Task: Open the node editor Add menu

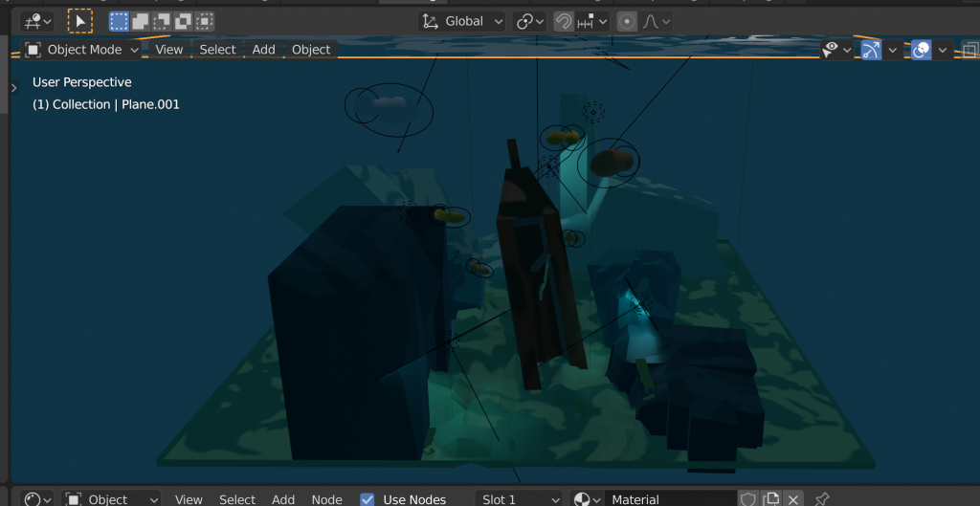Action: coord(283,499)
